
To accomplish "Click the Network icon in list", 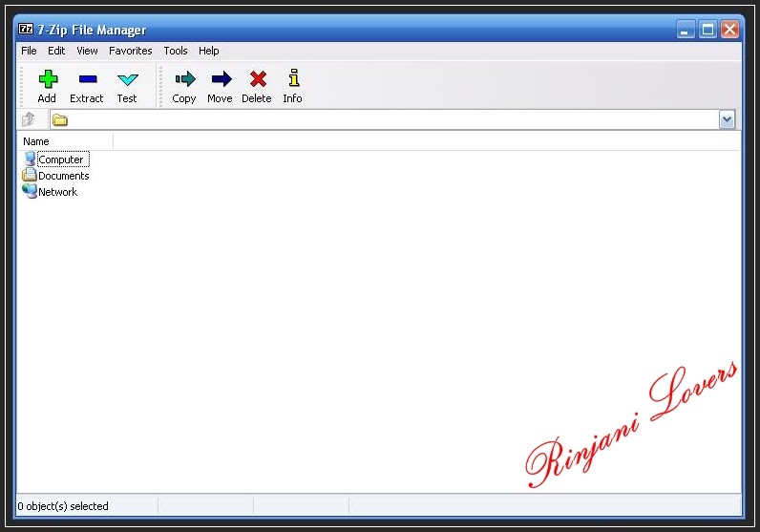I will coord(30,191).
